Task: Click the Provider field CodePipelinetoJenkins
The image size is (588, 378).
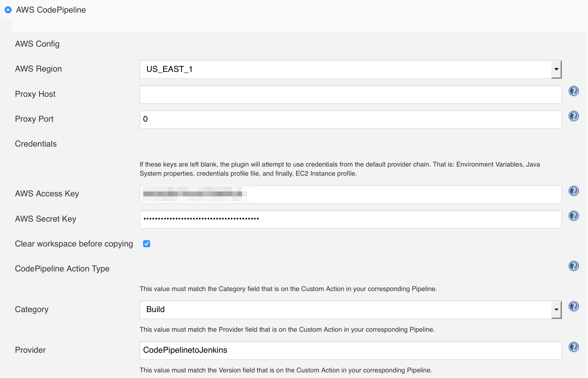Action: [350, 350]
